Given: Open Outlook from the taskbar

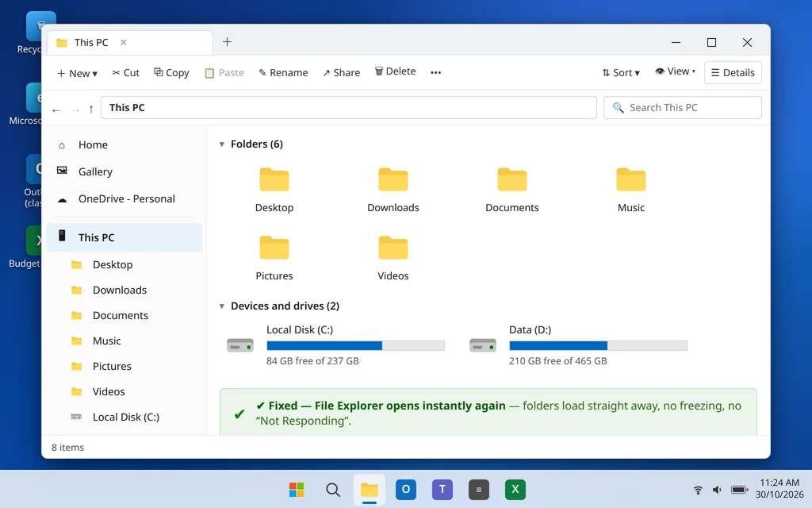Looking at the screenshot, I should pyautogui.click(x=406, y=489).
